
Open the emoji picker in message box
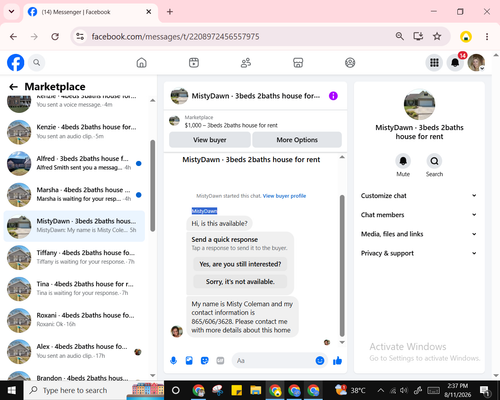(320, 360)
